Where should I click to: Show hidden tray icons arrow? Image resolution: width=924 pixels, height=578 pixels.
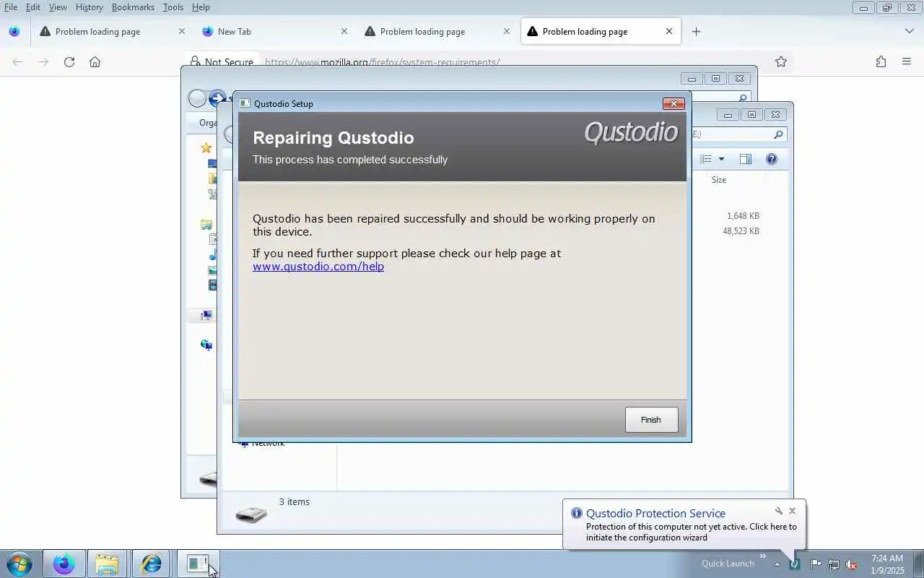click(777, 564)
